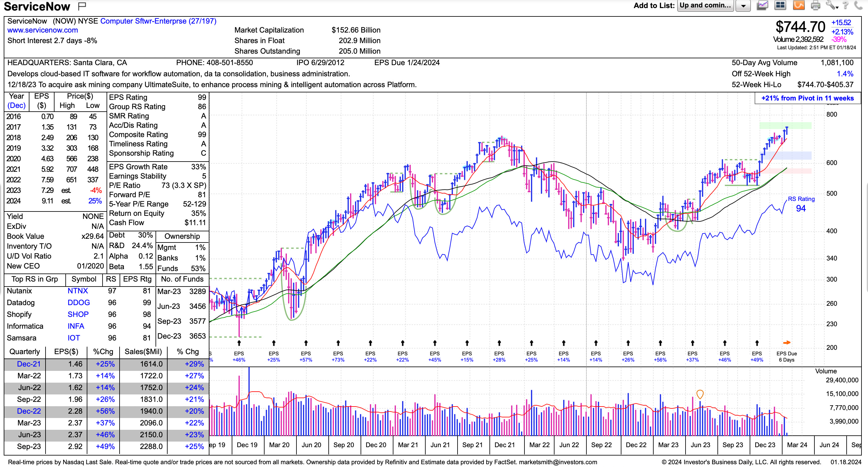Click the Return on Equity 35% row
Image resolution: width=868 pixels, height=467 pixels.
pos(157,213)
